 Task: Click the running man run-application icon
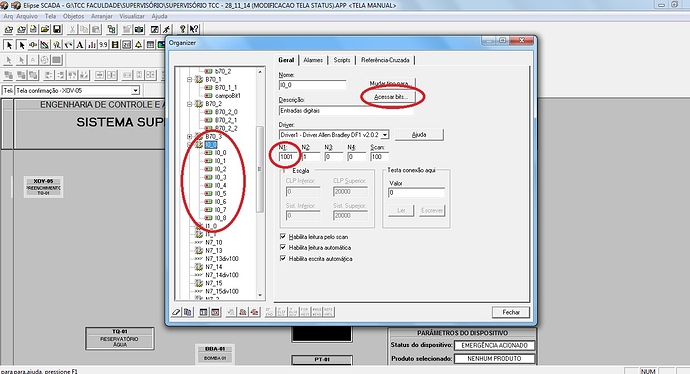[166, 29]
